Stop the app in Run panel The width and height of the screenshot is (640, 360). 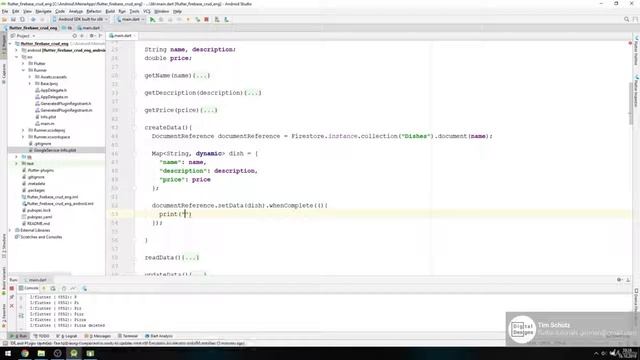pos(12,288)
